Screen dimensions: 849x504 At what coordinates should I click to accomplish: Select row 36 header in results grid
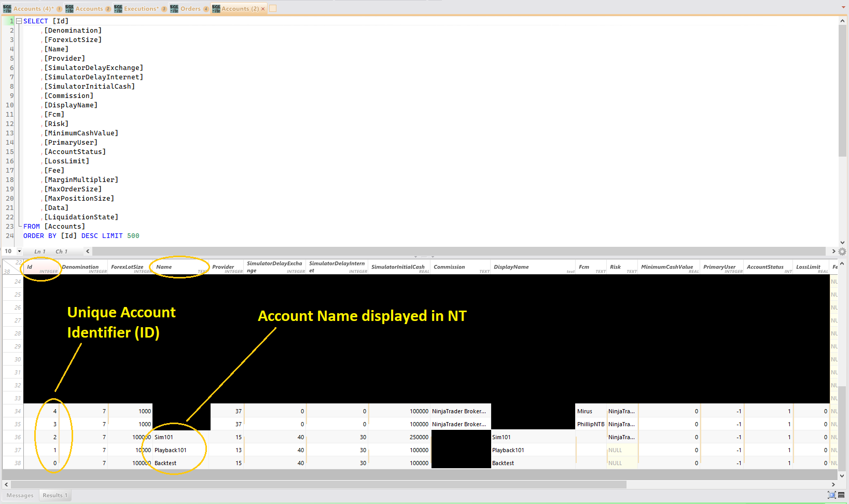(x=13, y=437)
